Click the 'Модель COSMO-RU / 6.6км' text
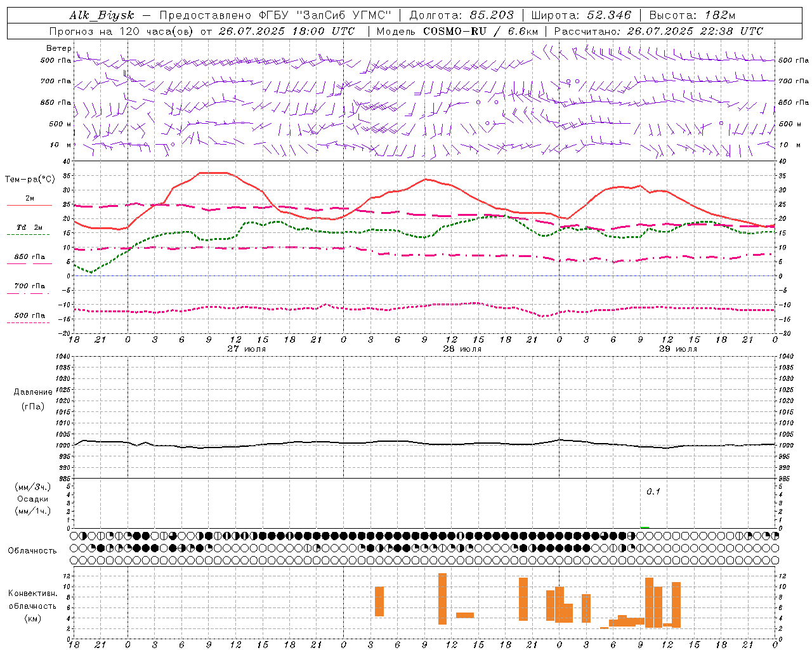The width and height of the screenshot is (812, 650). point(457,31)
